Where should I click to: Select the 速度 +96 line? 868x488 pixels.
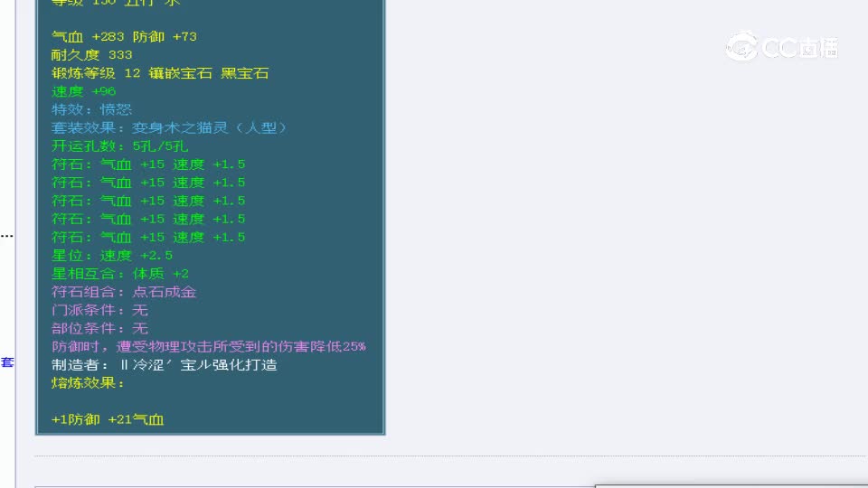[x=83, y=91]
